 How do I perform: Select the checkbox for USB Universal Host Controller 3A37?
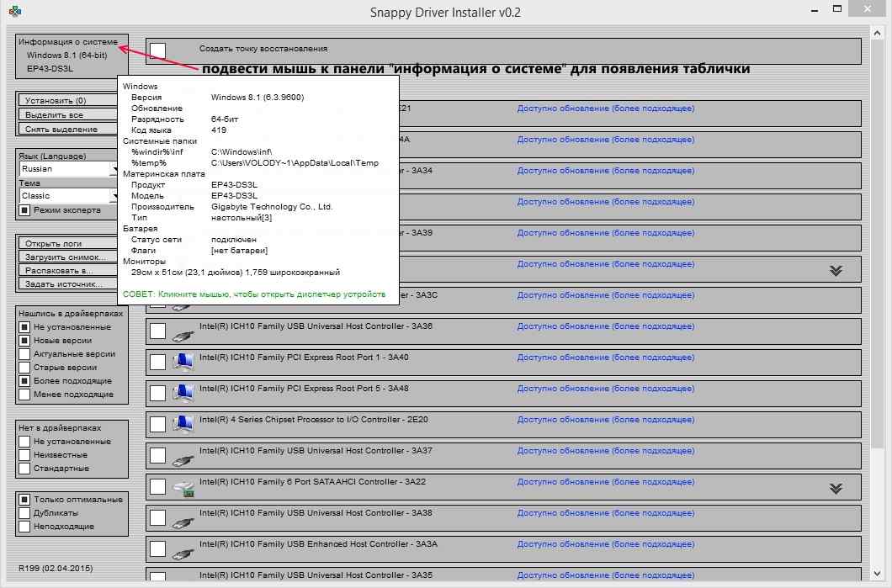coord(157,455)
